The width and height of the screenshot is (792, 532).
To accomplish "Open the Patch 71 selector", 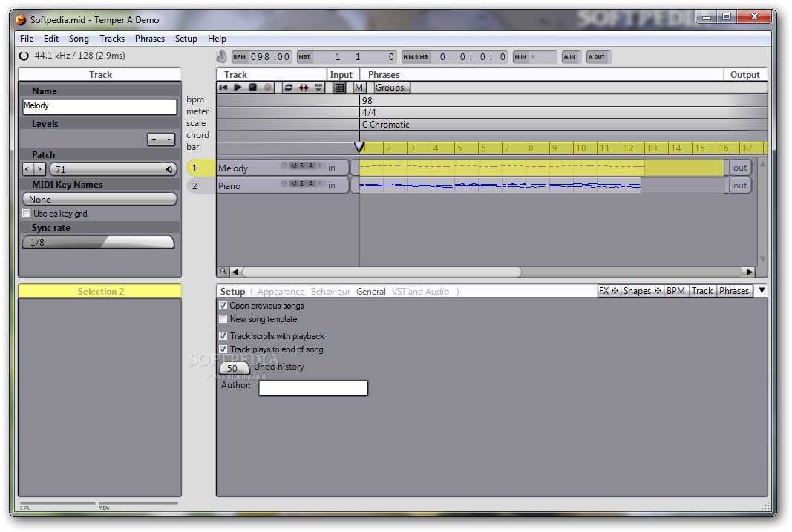I will [113, 169].
